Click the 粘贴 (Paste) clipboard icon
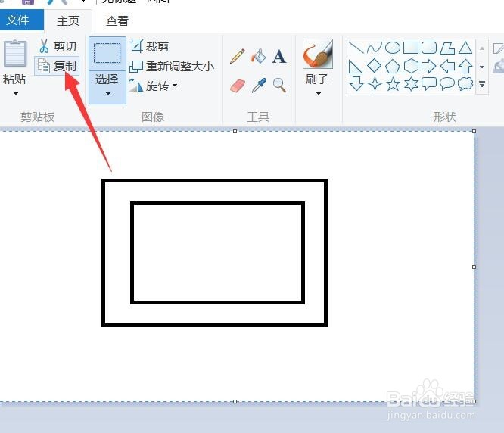The width and height of the screenshot is (504, 433). tap(15, 54)
